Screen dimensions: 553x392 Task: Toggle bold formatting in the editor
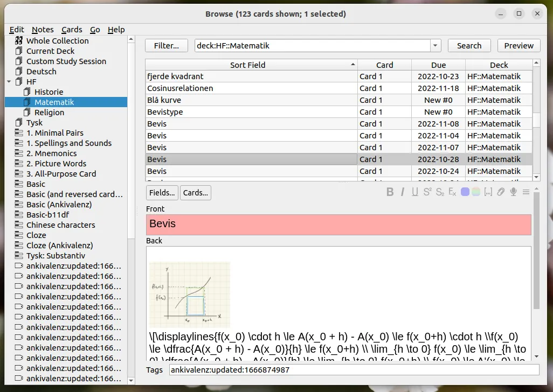(390, 192)
